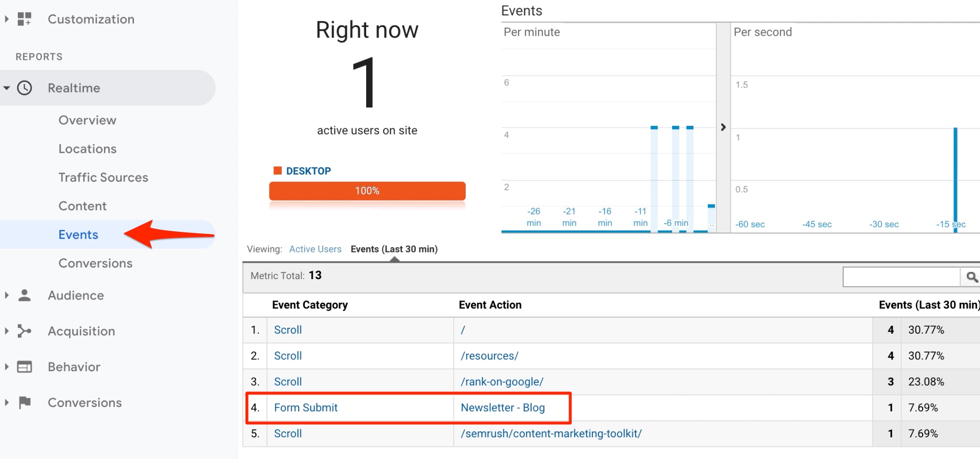Image resolution: width=980 pixels, height=459 pixels.
Task: Click into the table search field
Action: click(901, 277)
